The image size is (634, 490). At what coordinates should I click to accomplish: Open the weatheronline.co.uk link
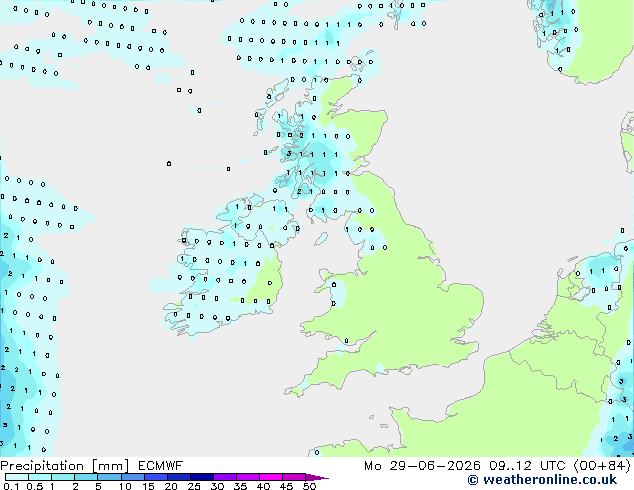pos(542,480)
